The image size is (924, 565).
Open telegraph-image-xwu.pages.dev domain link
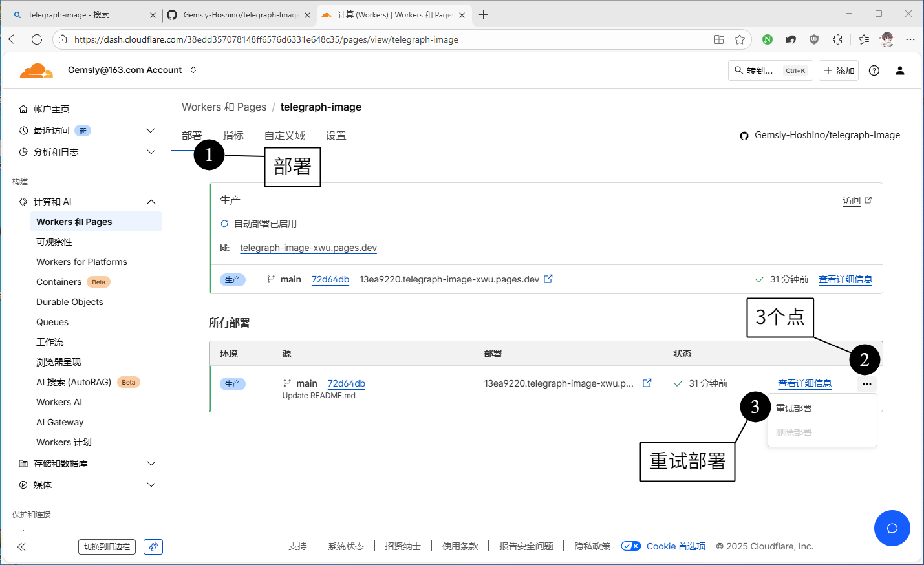(308, 248)
